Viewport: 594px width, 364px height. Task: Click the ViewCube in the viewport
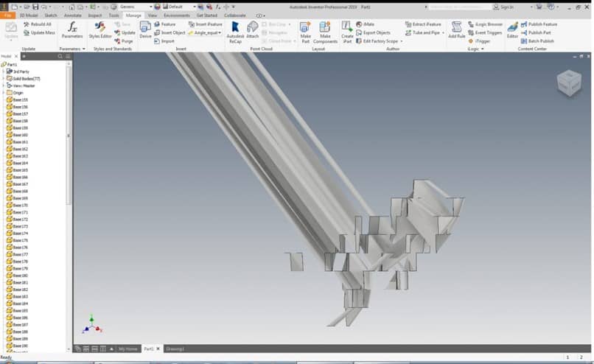[568, 83]
